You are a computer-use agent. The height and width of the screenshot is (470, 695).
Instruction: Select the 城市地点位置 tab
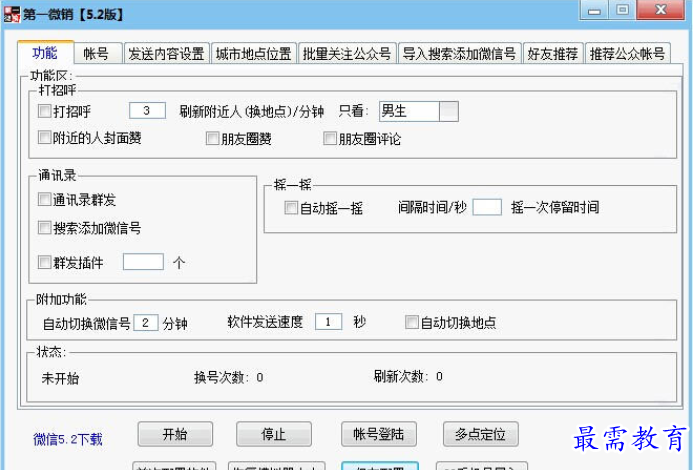click(254, 54)
